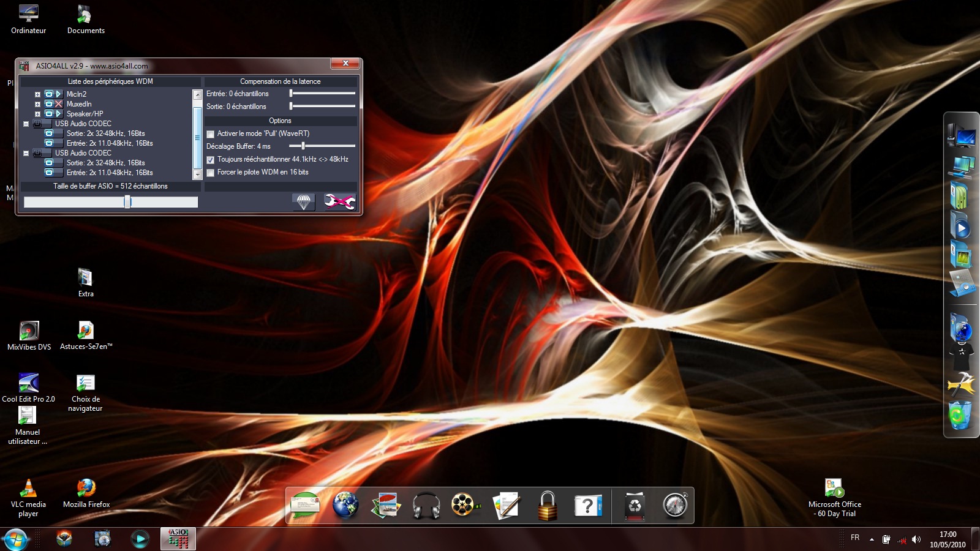This screenshot has width=980, height=551.
Task: Click the ASIO buffer size slider handle
Action: point(127,202)
